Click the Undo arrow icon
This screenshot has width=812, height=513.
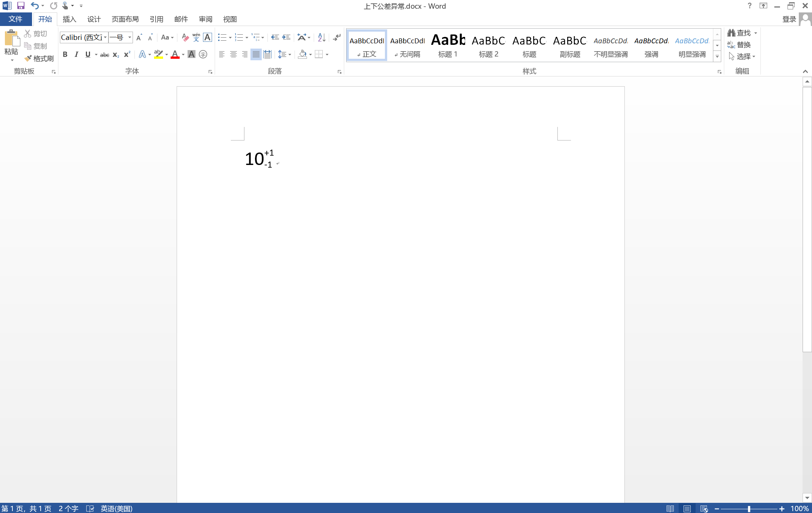[x=35, y=6]
